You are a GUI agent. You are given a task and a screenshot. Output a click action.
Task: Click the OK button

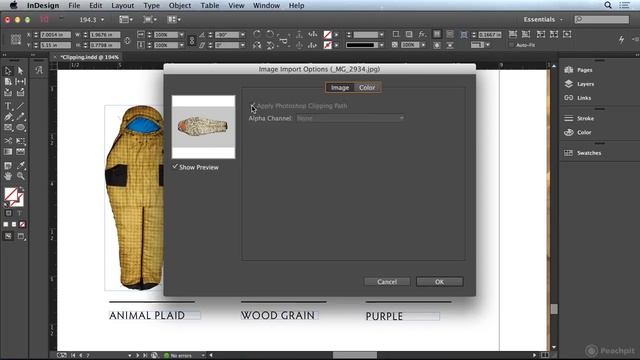(440, 282)
